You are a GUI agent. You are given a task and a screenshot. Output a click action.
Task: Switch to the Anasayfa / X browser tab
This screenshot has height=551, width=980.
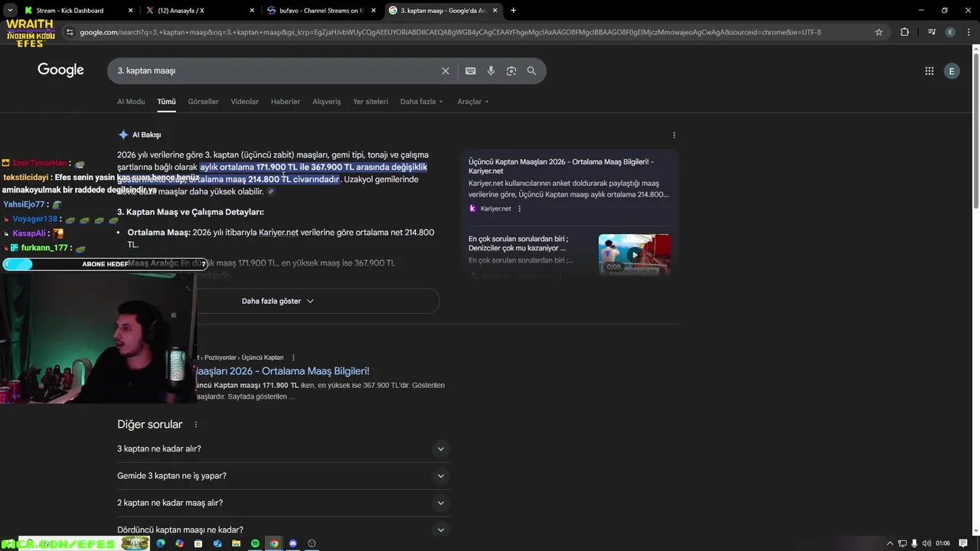coord(199,11)
